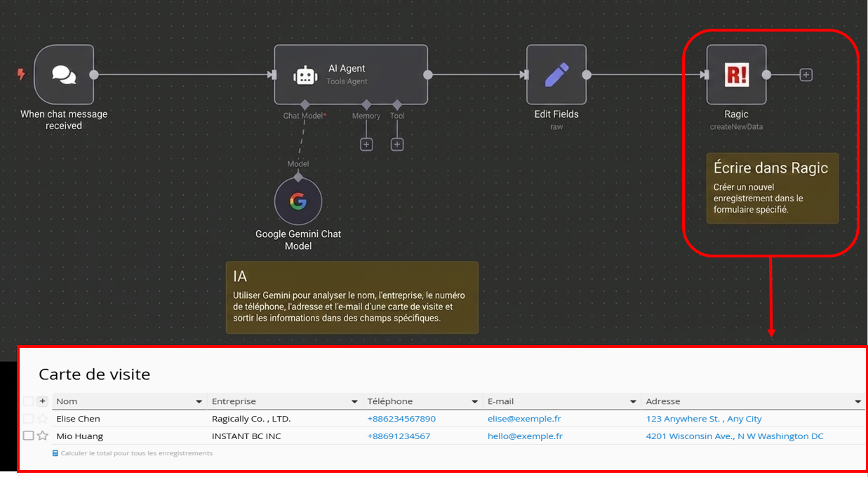Add a Tool sub-node to AI Agent
Viewport: 868px width, 477px height.
[397, 144]
